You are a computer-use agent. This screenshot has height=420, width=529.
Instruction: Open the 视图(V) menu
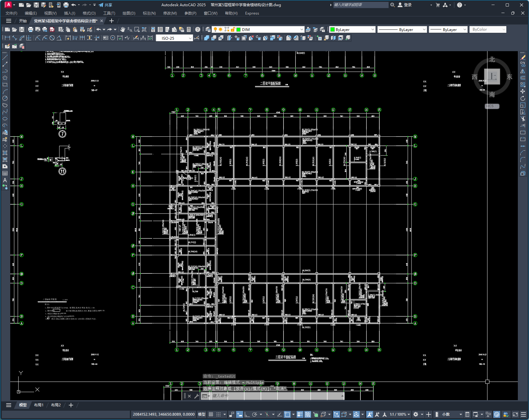click(50, 13)
